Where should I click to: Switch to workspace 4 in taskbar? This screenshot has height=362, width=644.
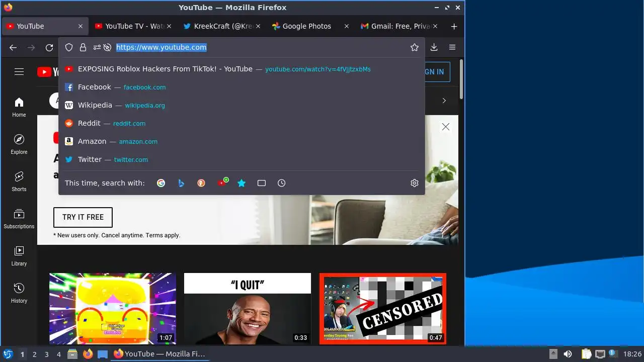click(58, 354)
